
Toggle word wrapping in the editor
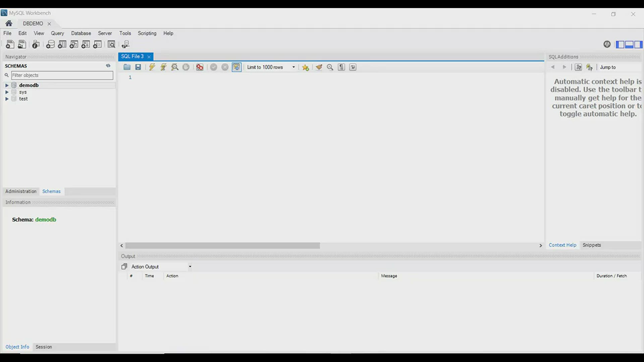[x=353, y=67]
